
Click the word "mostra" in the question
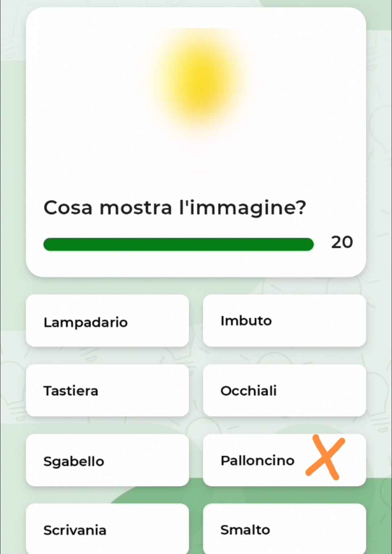click(135, 208)
